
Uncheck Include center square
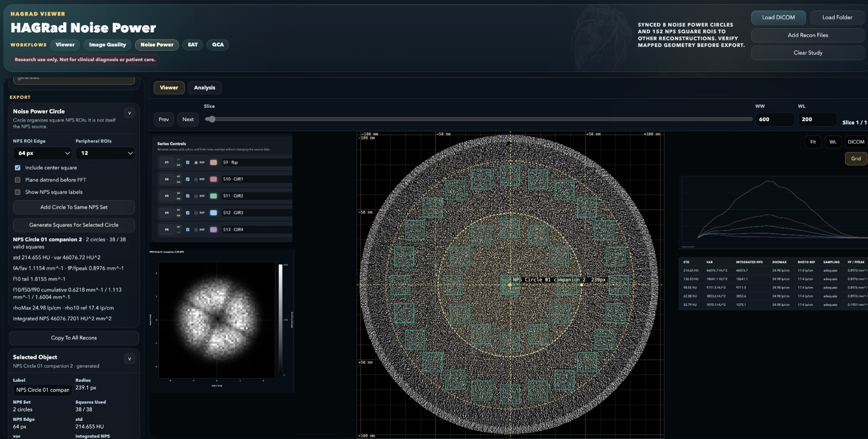coord(17,168)
